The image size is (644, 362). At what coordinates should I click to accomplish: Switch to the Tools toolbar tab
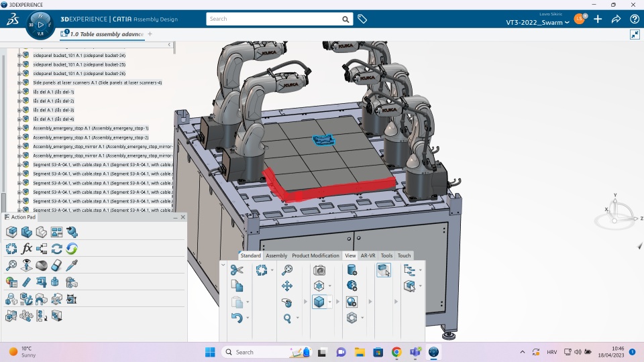tap(386, 255)
